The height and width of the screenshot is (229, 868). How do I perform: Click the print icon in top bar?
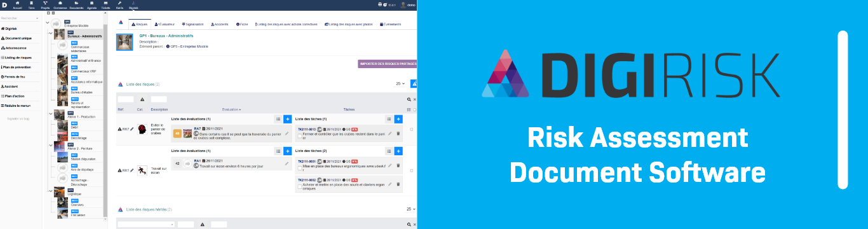click(380, 4)
